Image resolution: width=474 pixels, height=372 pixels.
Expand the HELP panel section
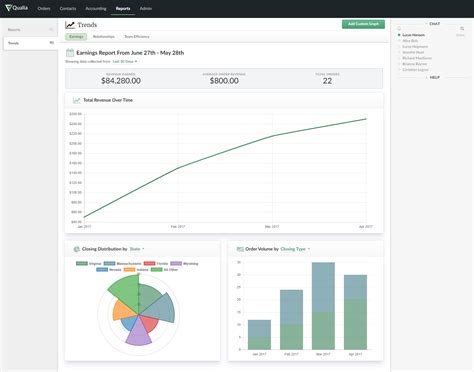tap(433, 77)
